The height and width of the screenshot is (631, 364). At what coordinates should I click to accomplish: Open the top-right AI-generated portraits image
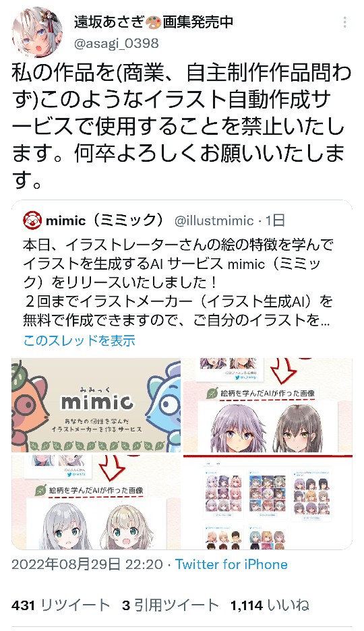coord(268,405)
